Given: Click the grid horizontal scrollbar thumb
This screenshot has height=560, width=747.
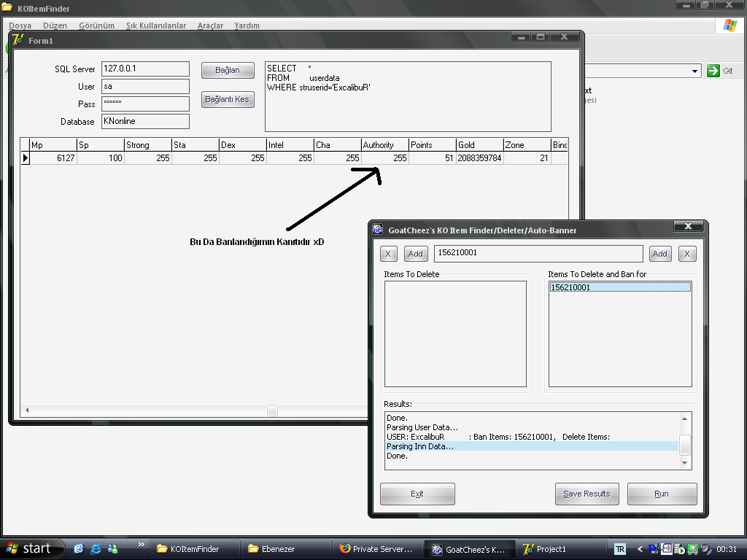Looking at the screenshot, I should (x=272, y=410).
